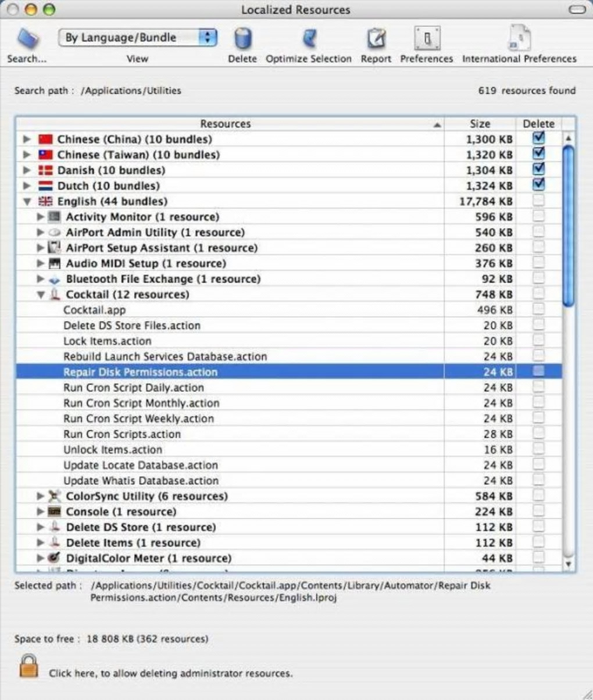593x700 pixels.
Task: Click the Delete trash can icon
Action: click(242, 38)
